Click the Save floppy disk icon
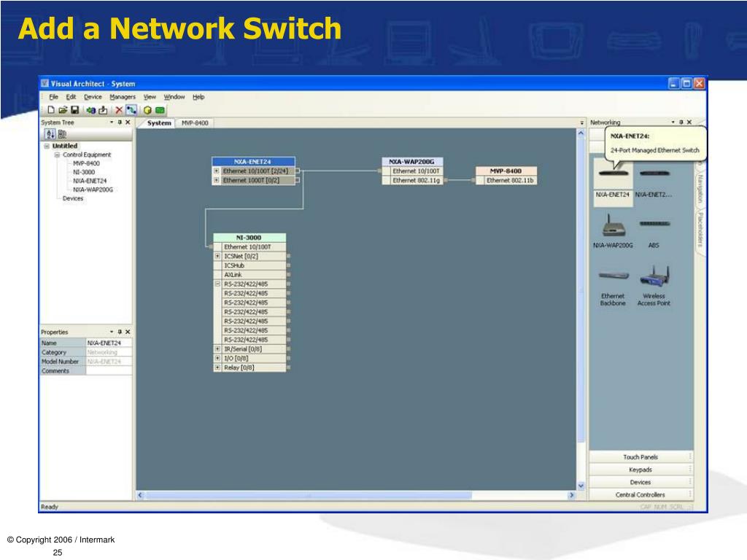The height and width of the screenshot is (560, 747). click(x=75, y=110)
